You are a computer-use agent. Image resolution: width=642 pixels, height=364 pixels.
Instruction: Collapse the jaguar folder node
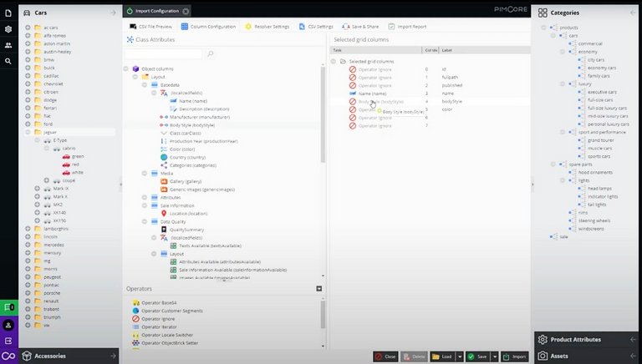point(28,132)
